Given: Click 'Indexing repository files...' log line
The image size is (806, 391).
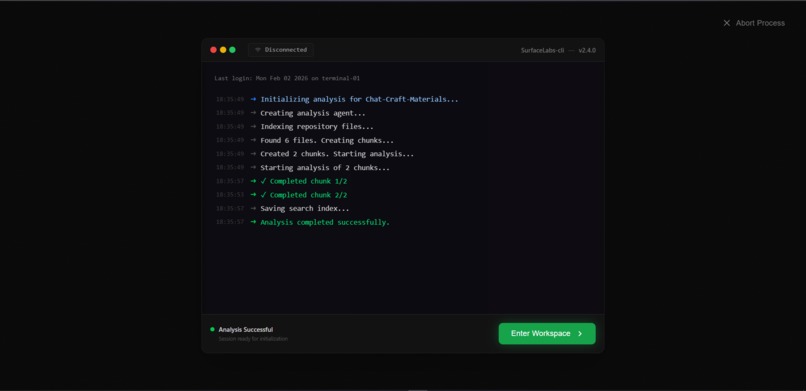Looking at the screenshot, I should pyautogui.click(x=317, y=126).
